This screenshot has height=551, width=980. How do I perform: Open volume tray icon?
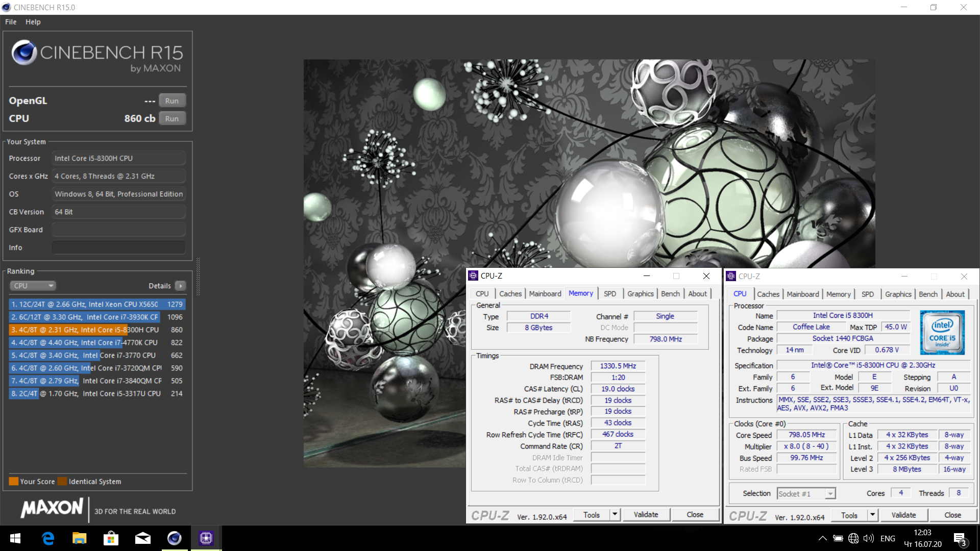pyautogui.click(x=868, y=538)
